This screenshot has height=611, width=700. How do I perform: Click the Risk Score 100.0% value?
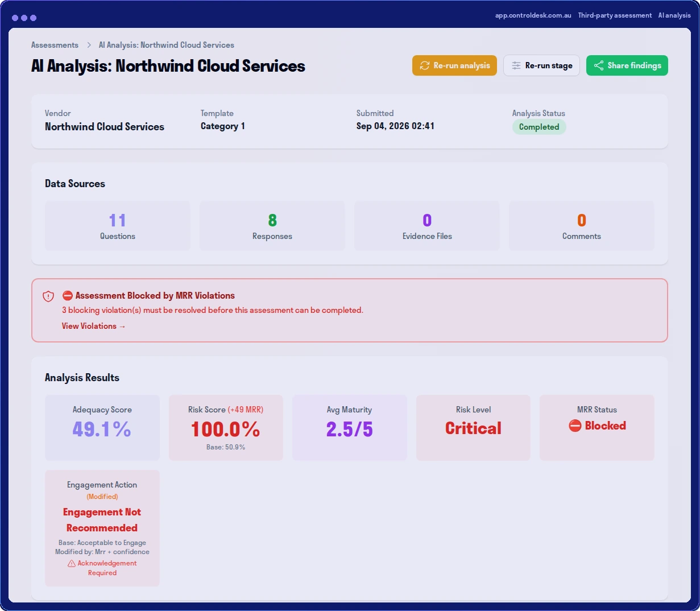point(226,429)
